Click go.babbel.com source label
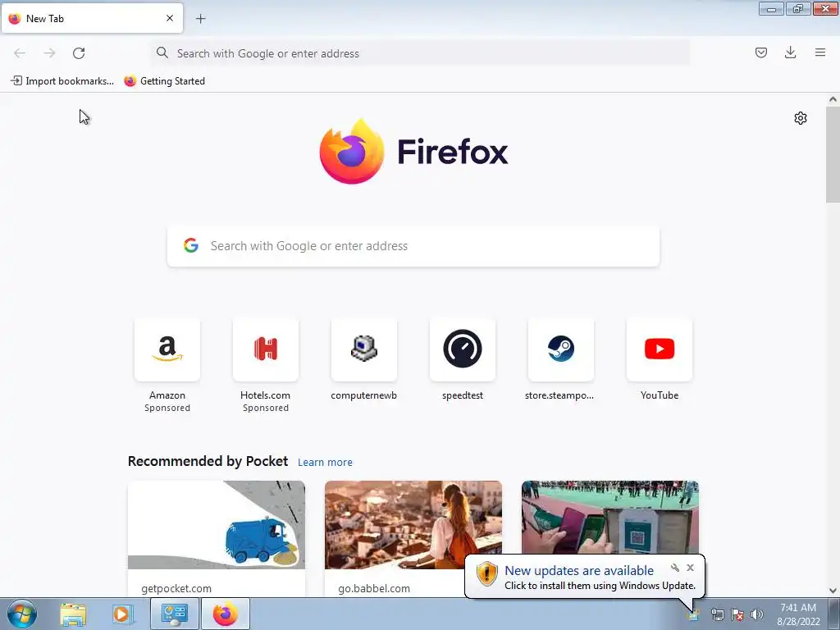This screenshot has width=840, height=630. pyautogui.click(x=374, y=589)
